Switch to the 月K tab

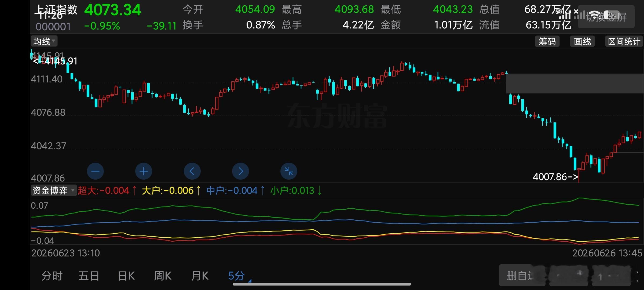200,276
